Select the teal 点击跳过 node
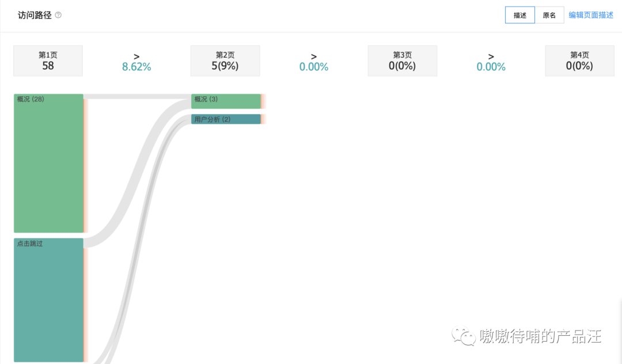 48,299
